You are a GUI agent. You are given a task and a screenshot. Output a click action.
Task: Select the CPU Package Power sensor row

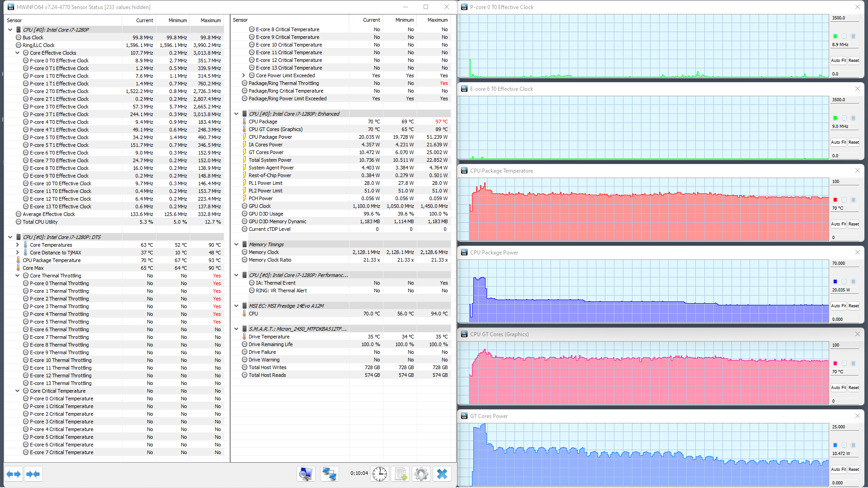click(x=270, y=137)
